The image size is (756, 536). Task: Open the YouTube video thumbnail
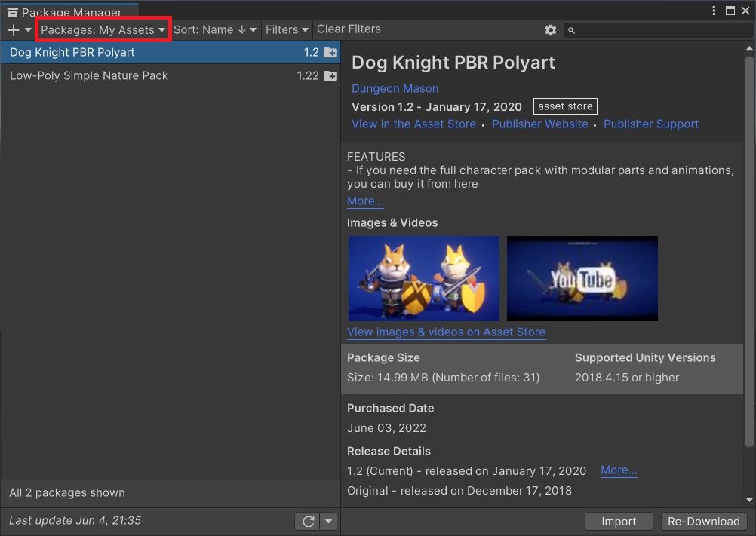pos(582,278)
